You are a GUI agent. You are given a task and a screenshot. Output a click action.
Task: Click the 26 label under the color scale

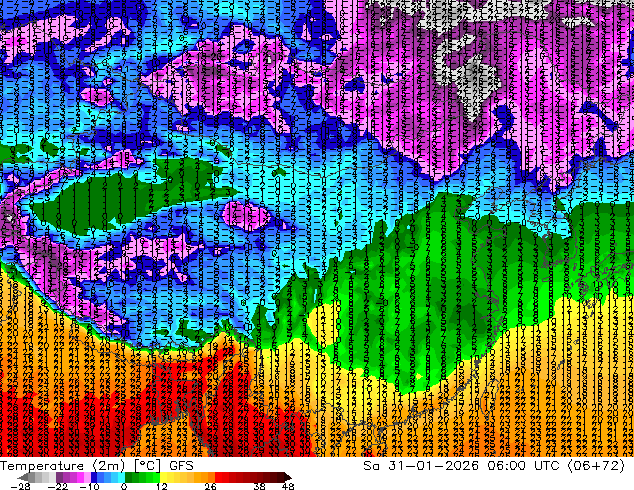point(210,486)
